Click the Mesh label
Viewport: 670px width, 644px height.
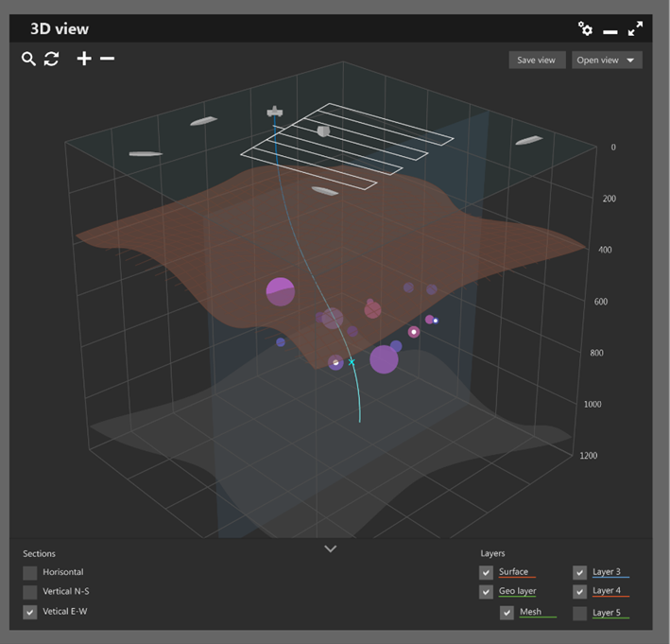click(530, 612)
